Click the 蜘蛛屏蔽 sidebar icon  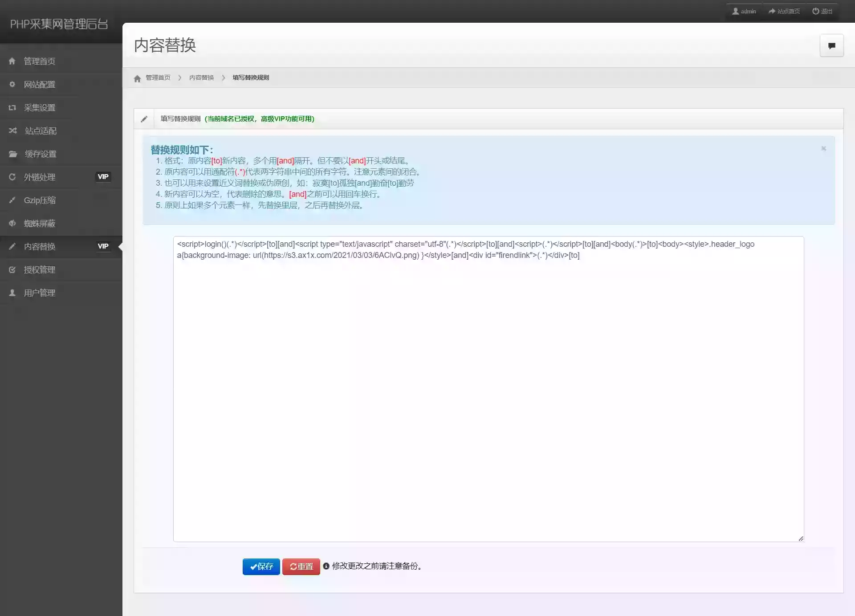[x=12, y=223]
